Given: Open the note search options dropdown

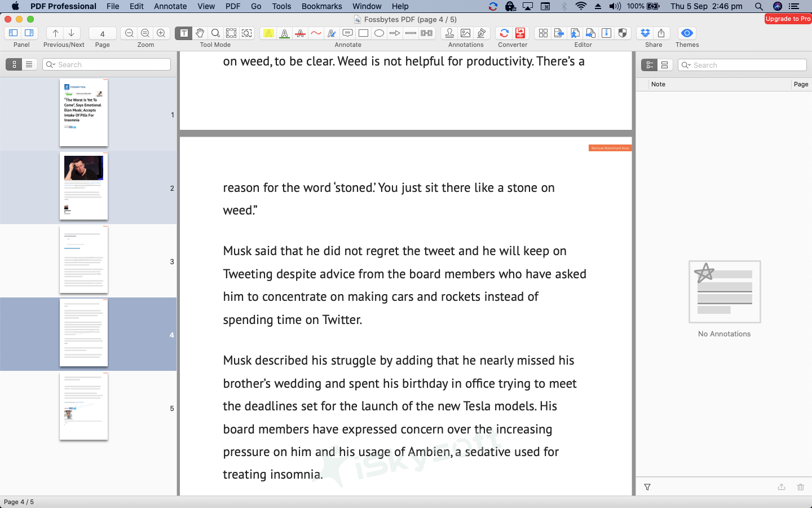Looking at the screenshot, I should click(690, 64).
